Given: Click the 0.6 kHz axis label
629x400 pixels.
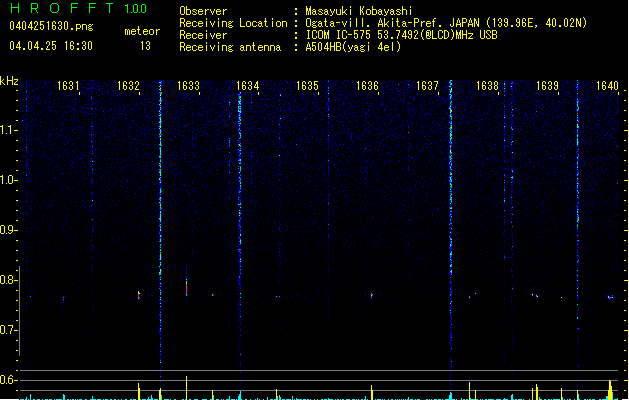Looking at the screenshot, I should tap(8, 380).
